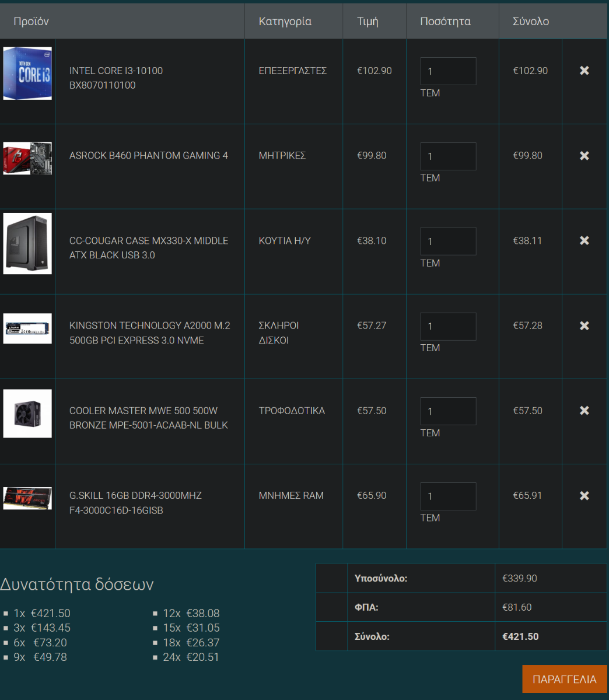Screen dimensions: 609x700
Task: Open CC-COUGAR CASE MX330-X product link
Action: click(x=149, y=248)
